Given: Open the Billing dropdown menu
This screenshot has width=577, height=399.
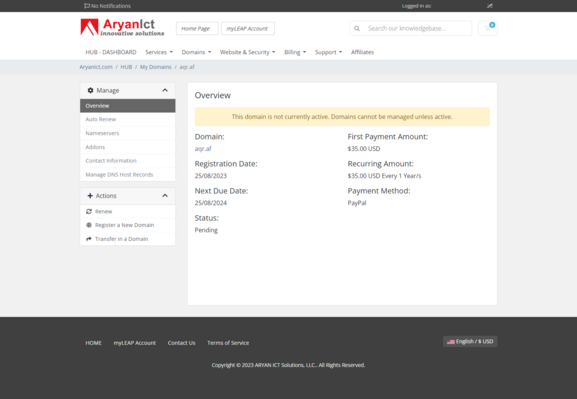Looking at the screenshot, I should click(x=295, y=52).
